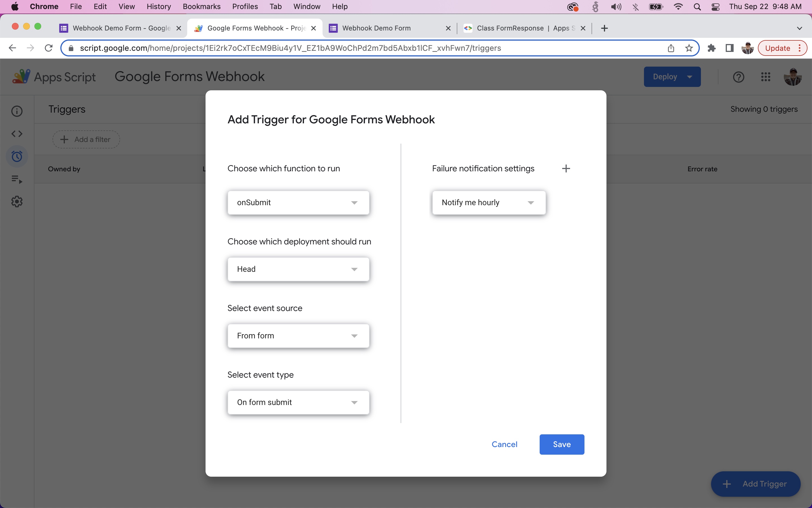Open the Profiles menu

tap(245, 7)
